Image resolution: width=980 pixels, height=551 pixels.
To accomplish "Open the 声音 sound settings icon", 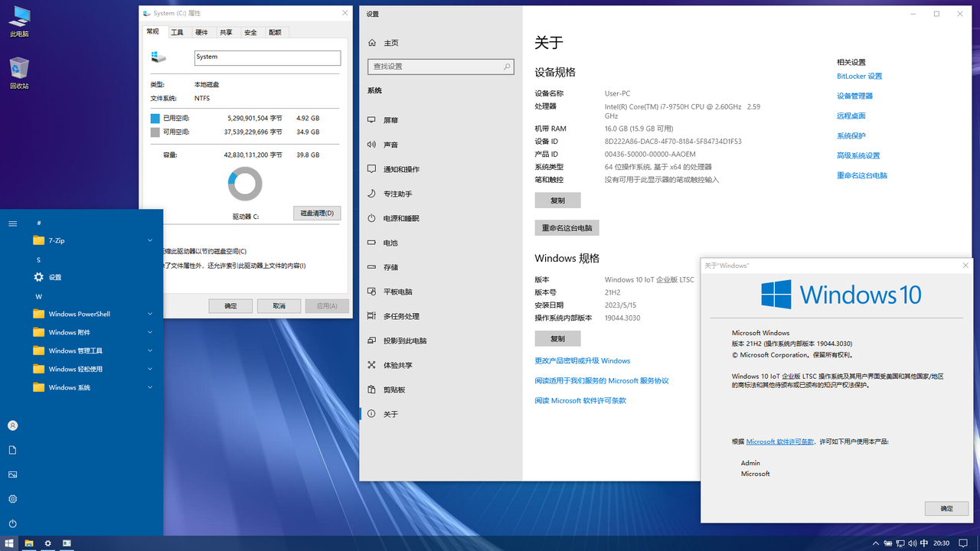I will (371, 145).
